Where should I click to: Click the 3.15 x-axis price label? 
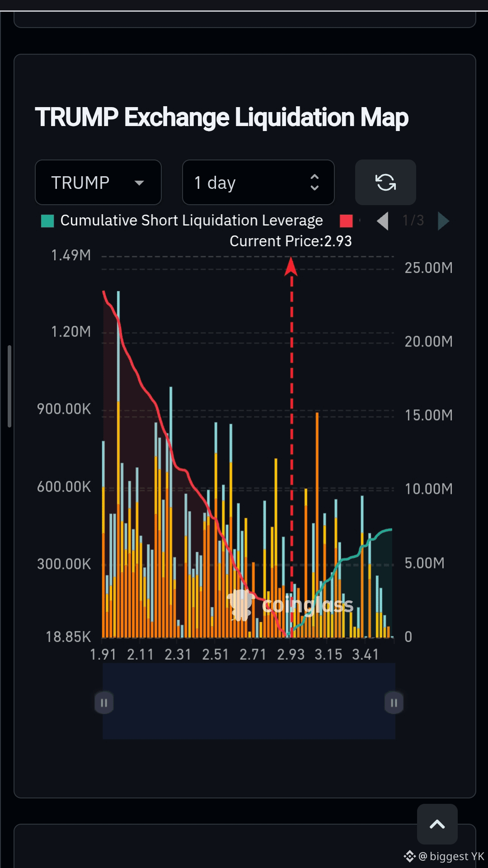(328, 654)
